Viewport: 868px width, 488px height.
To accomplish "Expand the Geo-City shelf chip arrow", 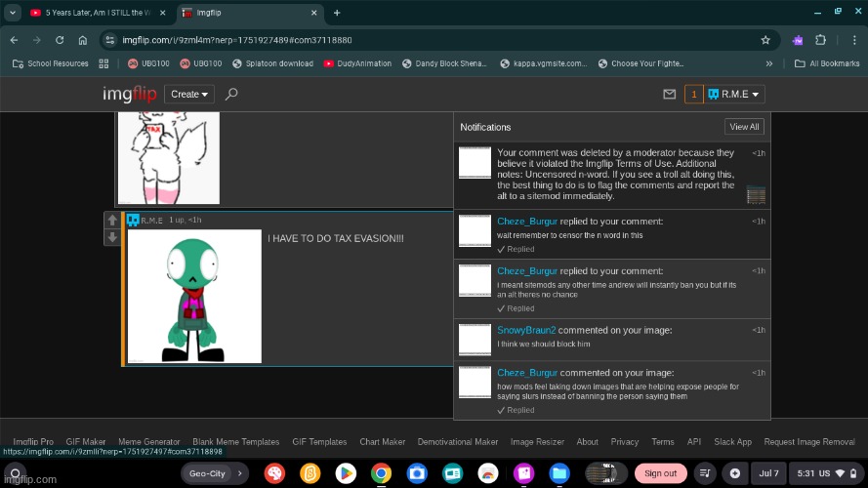I will click(239, 473).
